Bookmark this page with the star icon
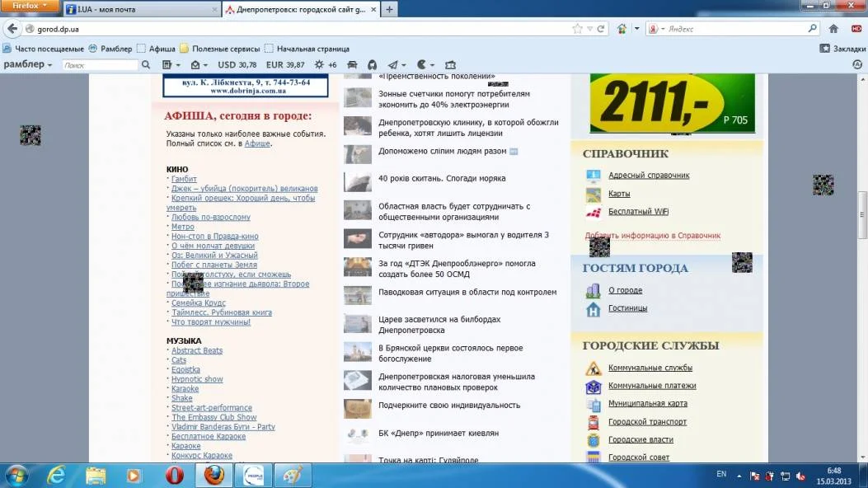The image size is (868, 488). point(578,29)
